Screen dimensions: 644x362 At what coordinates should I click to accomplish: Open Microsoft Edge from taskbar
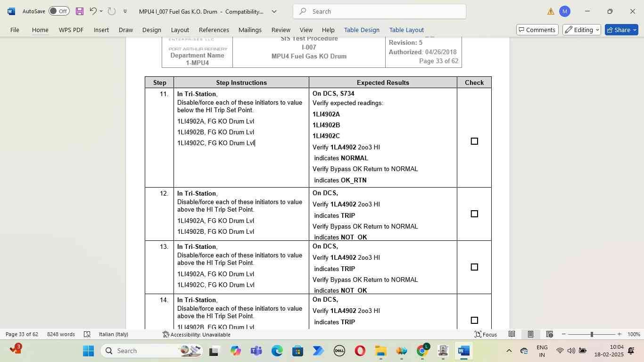click(x=277, y=351)
